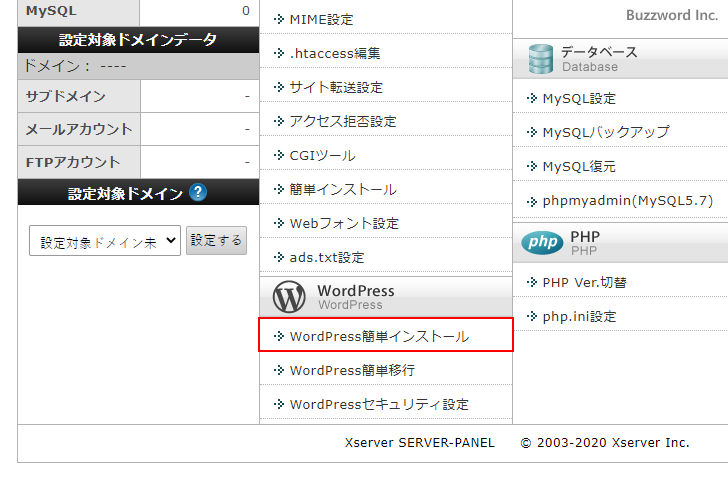Open MySQL設定 link
This screenshot has width=728, height=480.
579,98
